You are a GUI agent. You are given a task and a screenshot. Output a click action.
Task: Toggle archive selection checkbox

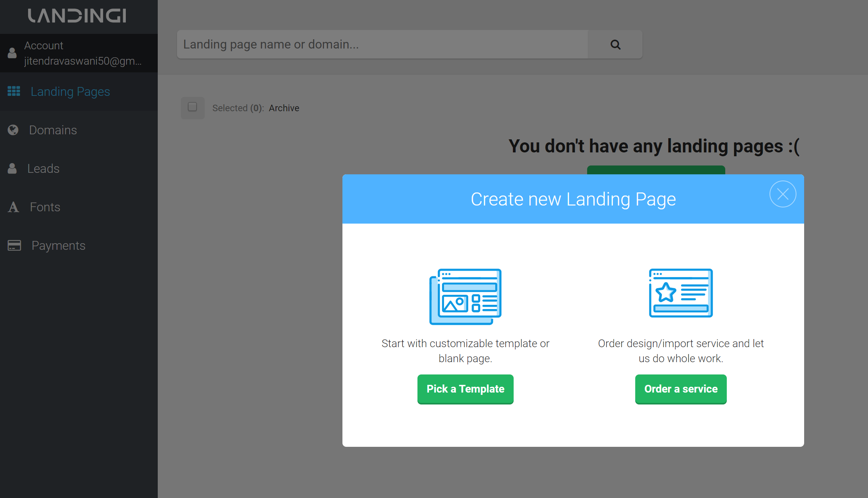[x=193, y=107]
